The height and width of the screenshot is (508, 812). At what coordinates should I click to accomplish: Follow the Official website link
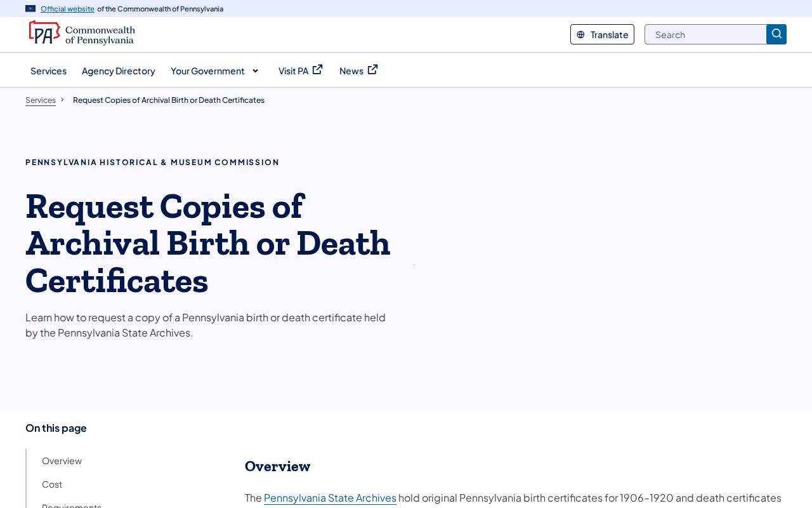coord(67,9)
